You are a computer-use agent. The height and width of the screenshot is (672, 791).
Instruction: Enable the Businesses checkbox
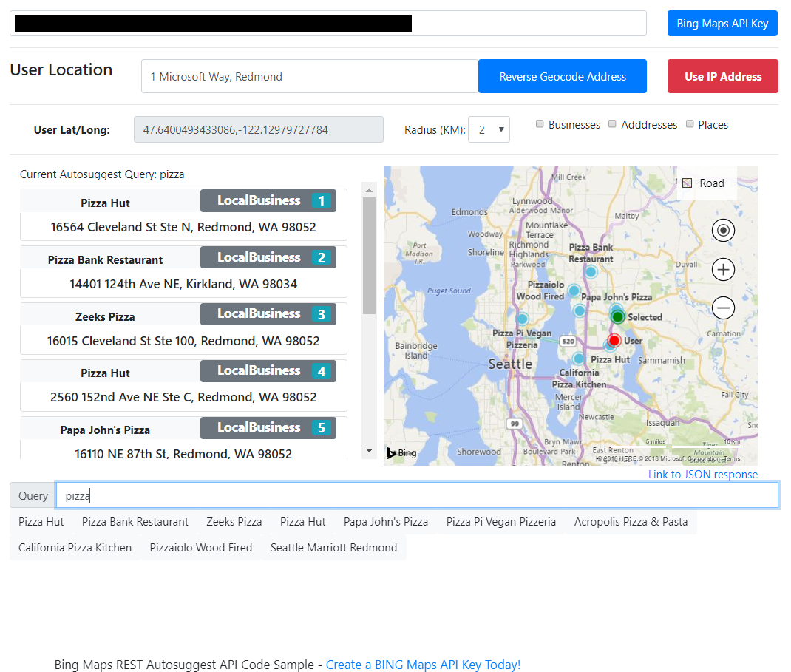[540, 124]
